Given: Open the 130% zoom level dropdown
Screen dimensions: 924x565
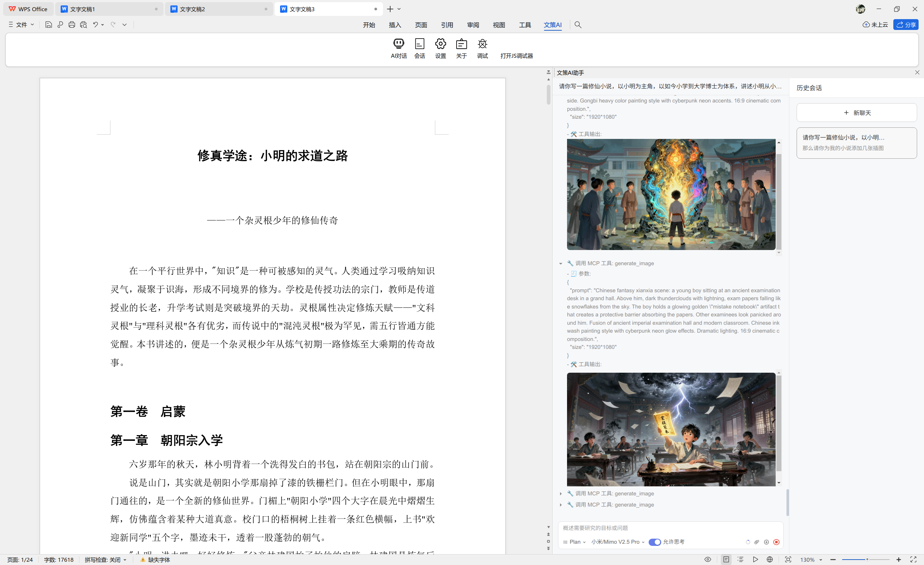Looking at the screenshot, I should click(811, 559).
